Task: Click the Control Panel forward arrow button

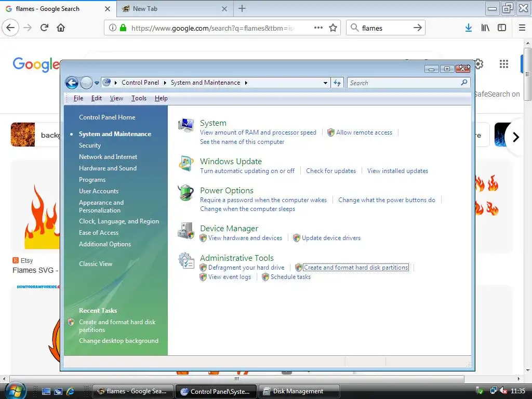Action: click(x=86, y=83)
